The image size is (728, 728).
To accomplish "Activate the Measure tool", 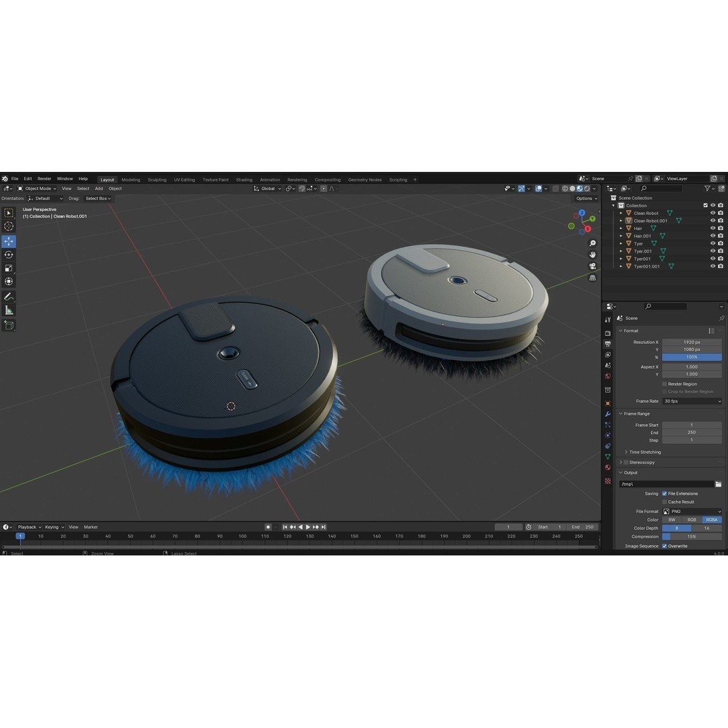I will tap(9, 311).
